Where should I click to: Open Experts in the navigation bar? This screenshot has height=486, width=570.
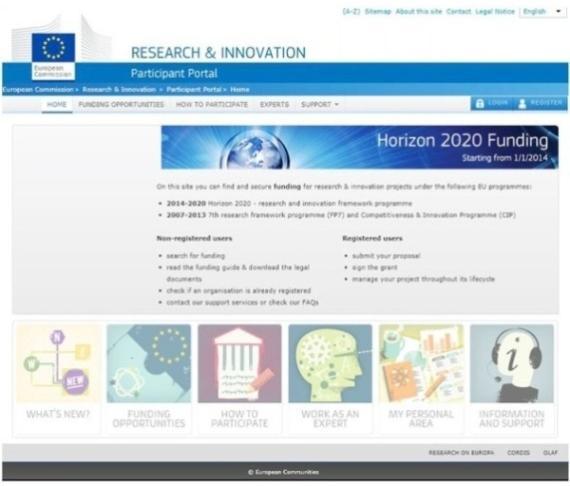click(x=274, y=104)
